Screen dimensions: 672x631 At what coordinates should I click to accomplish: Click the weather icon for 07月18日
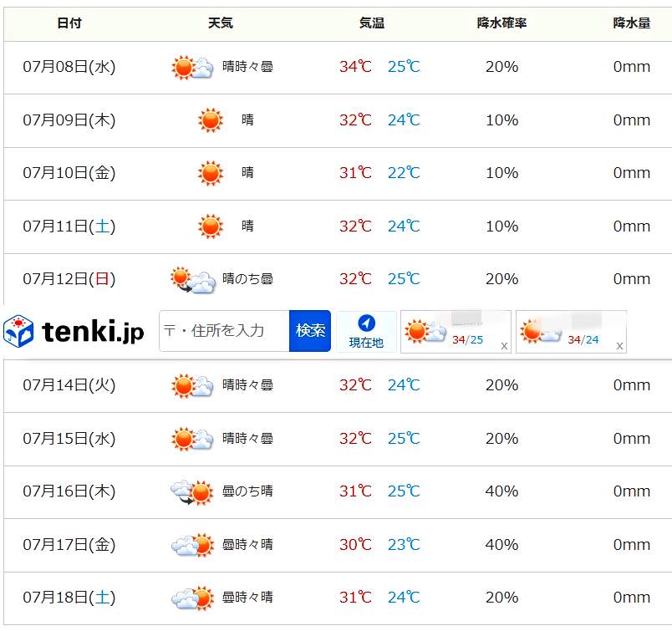(192, 598)
